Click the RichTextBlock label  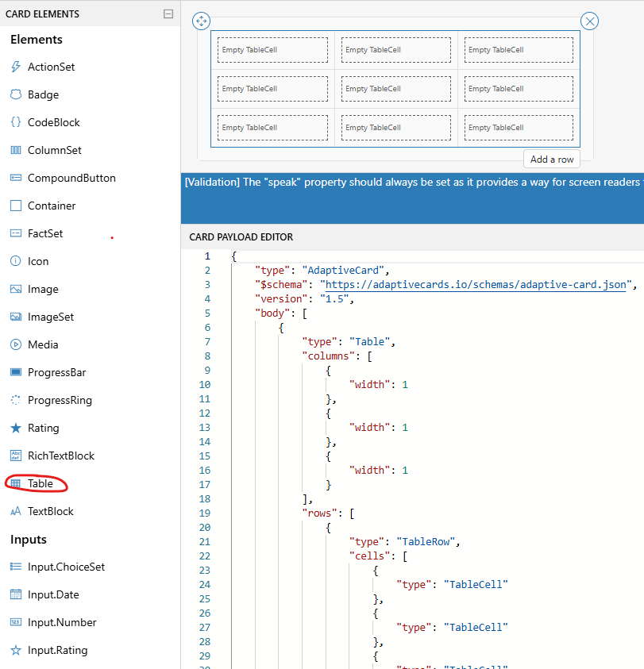click(x=61, y=456)
